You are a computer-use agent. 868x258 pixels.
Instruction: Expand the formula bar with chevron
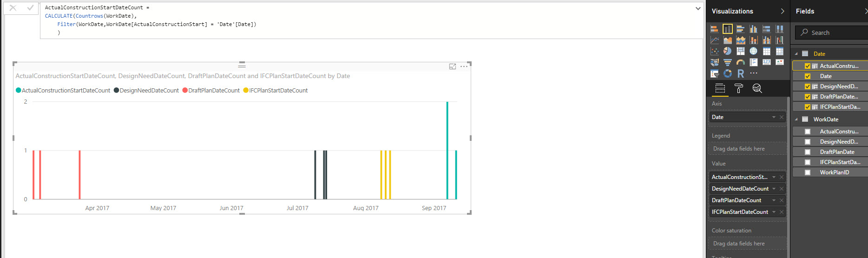pyautogui.click(x=698, y=8)
